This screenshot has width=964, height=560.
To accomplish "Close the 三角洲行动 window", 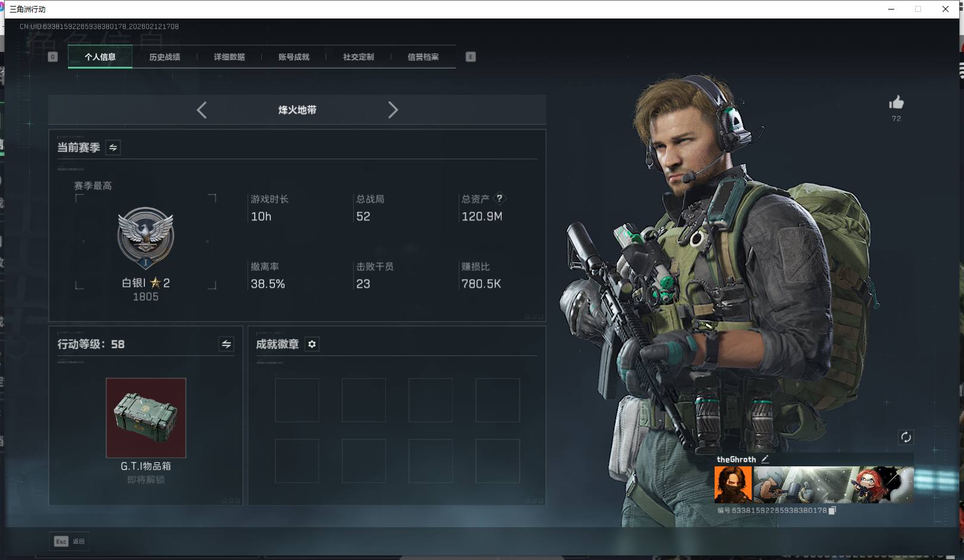I will [x=946, y=9].
